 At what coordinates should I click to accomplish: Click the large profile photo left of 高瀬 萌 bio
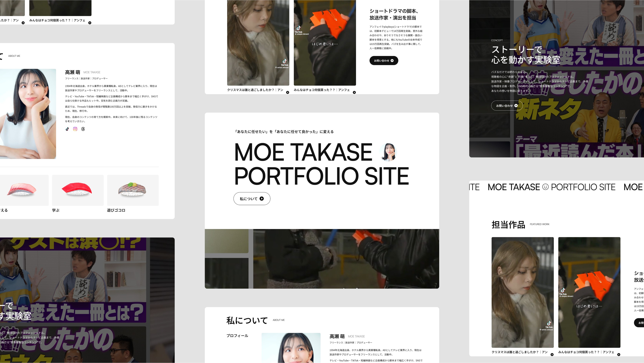(x=28, y=114)
